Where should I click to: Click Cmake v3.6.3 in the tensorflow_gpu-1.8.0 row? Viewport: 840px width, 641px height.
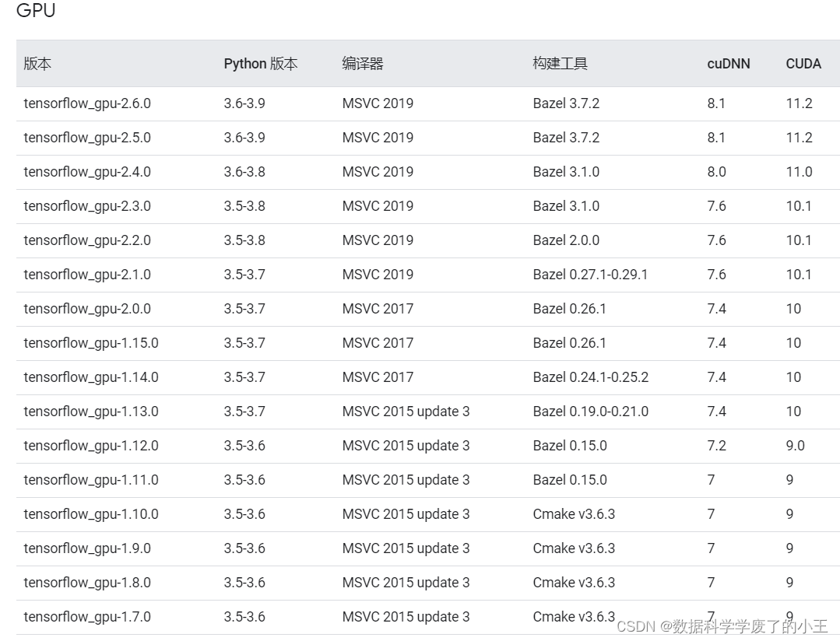tap(574, 583)
